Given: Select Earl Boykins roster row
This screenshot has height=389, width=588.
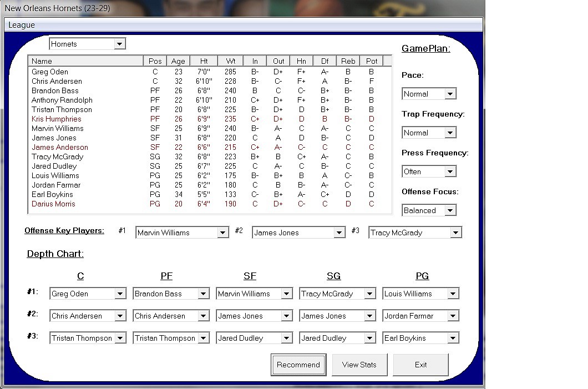Looking at the screenshot, I should point(210,194).
